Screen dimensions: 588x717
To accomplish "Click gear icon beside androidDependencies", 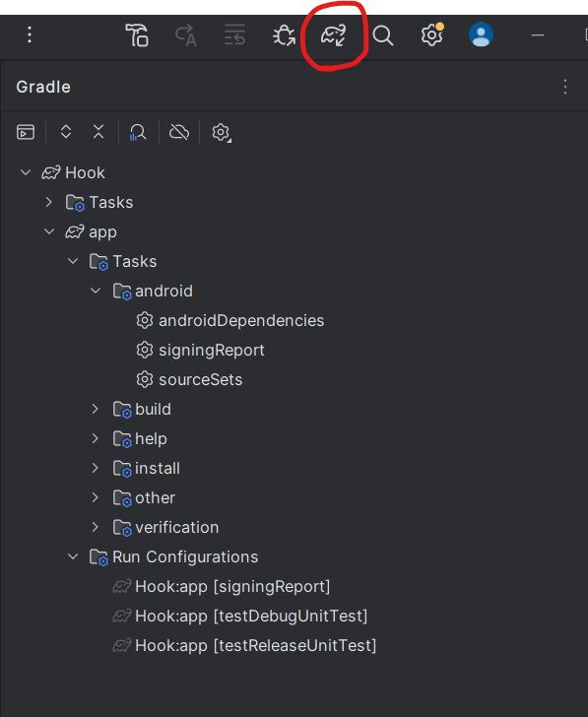I will [x=145, y=320].
